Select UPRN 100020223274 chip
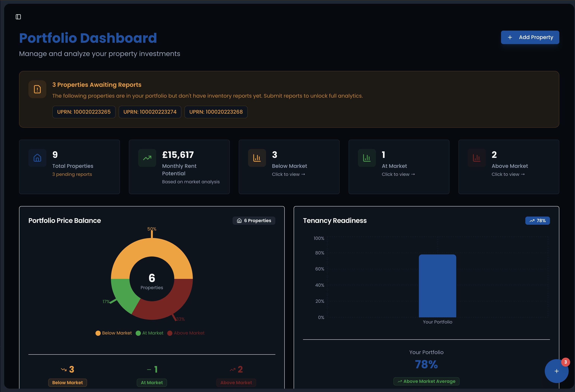575x392 pixels. 150,112
